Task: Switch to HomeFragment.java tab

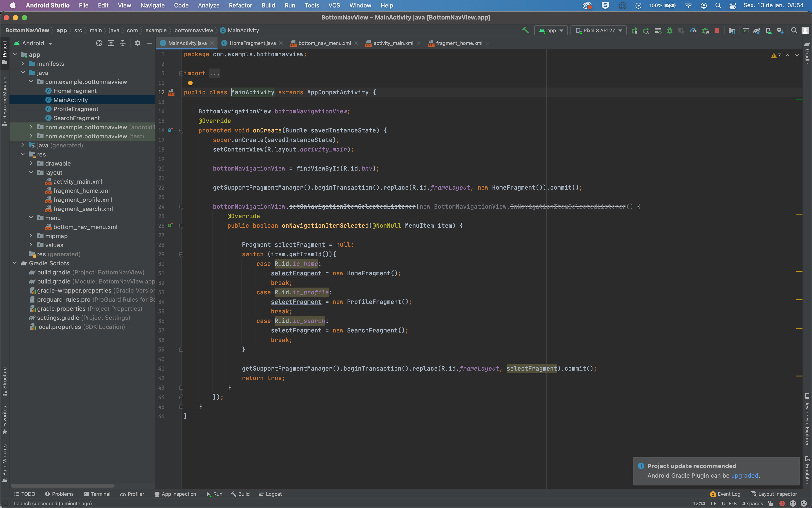Action: (x=252, y=43)
